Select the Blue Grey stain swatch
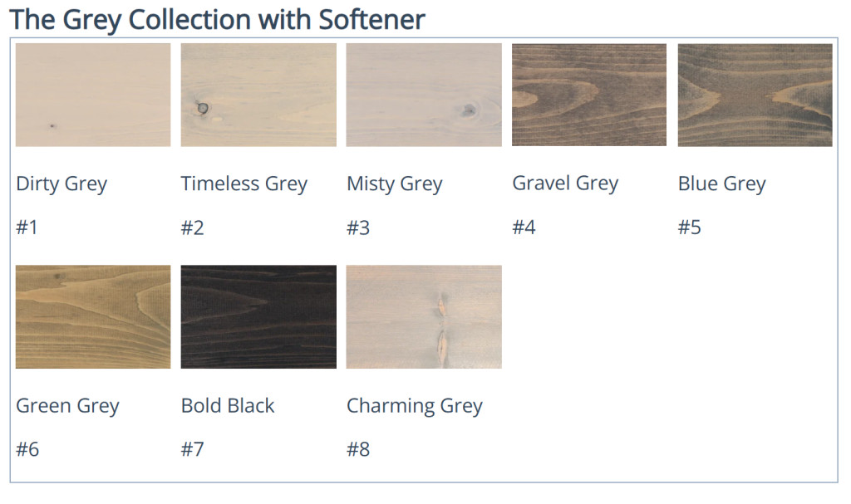This screenshot has height=504, width=851. tap(755, 95)
